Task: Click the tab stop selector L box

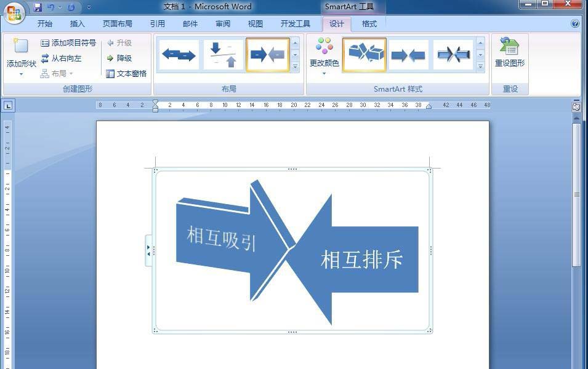Action: tap(8, 106)
